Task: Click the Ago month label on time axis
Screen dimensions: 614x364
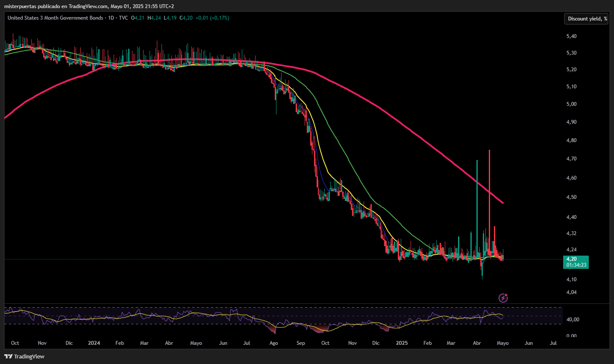Action: point(274,343)
